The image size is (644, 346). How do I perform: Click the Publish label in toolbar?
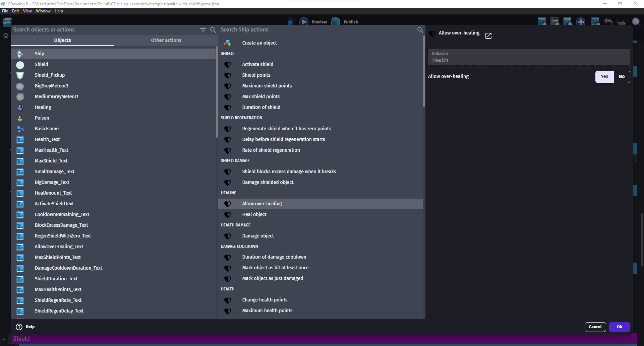pyautogui.click(x=351, y=22)
